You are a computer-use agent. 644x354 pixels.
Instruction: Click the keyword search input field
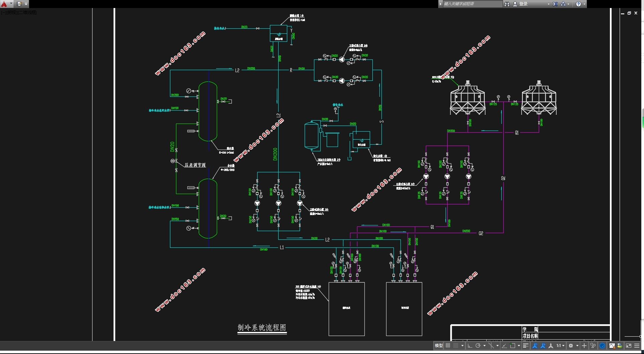coord(472,4)
